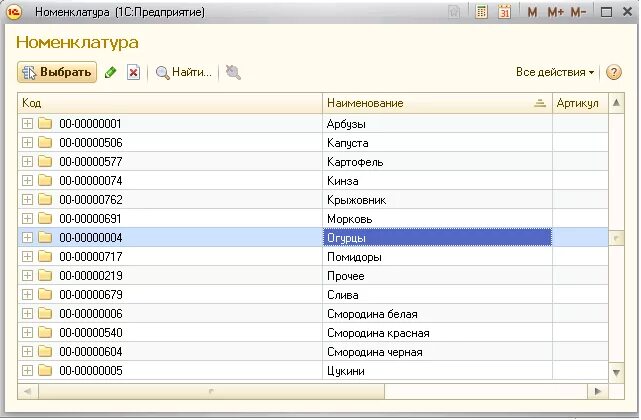The image size is (641, 420).
Task: Click the Артикул column header
Action: 580,103
